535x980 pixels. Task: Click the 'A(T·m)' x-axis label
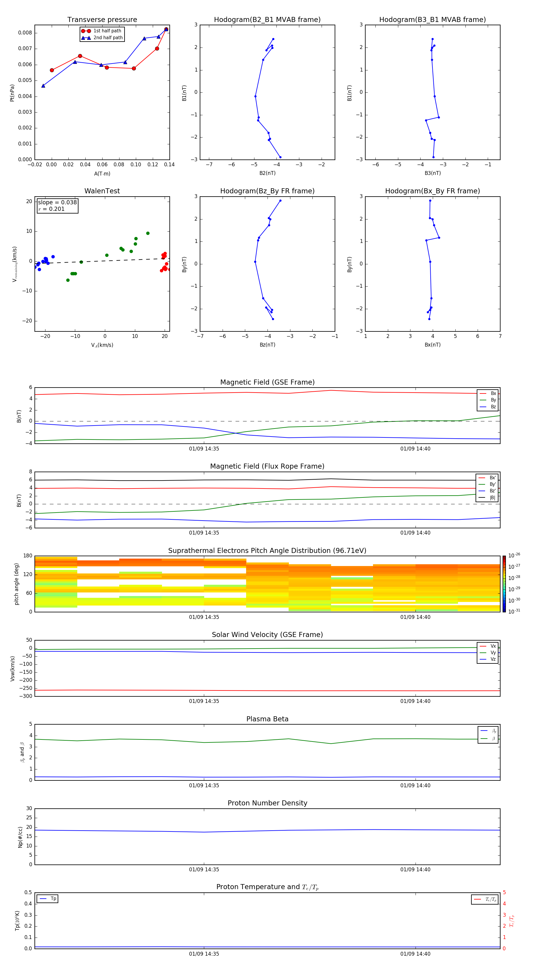[x=102, y=173]
